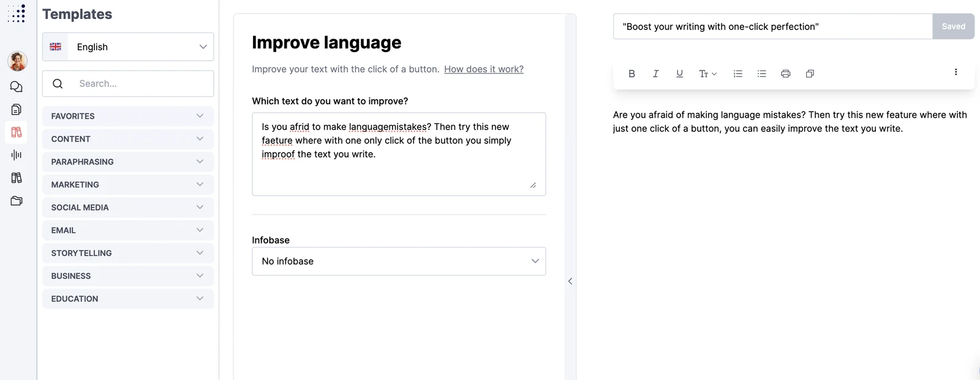Click the document title field
980x380 pixels.
(x=773, y=26)
